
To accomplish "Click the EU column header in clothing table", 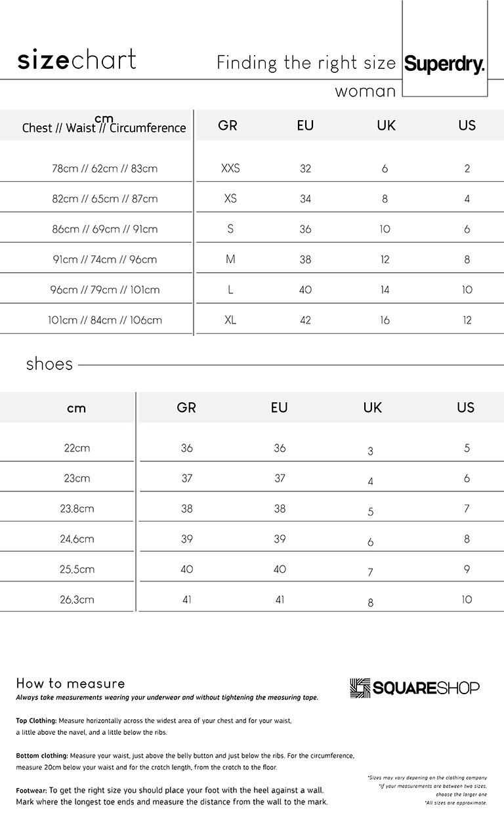I will pos(305,125).
